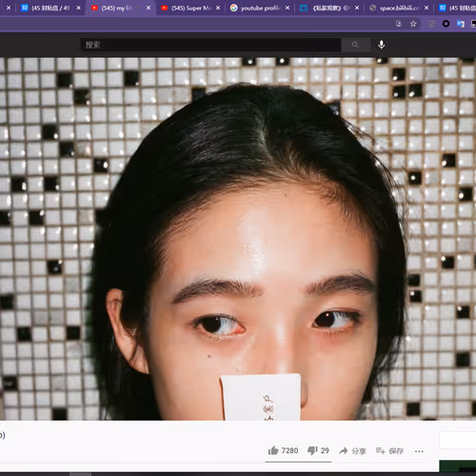Viewport: 476px width, 476px height.
Task: Click the like ratio bar under the counts
Action: tap(298, 462)
